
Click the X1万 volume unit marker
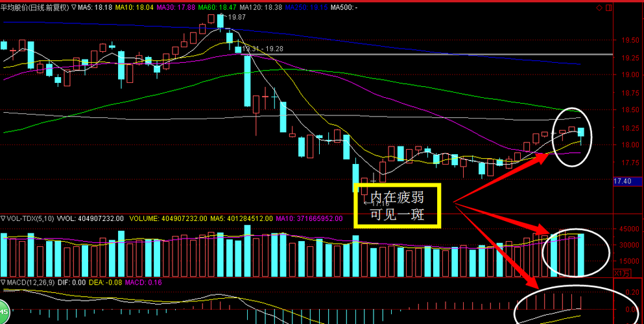point(621,273)
